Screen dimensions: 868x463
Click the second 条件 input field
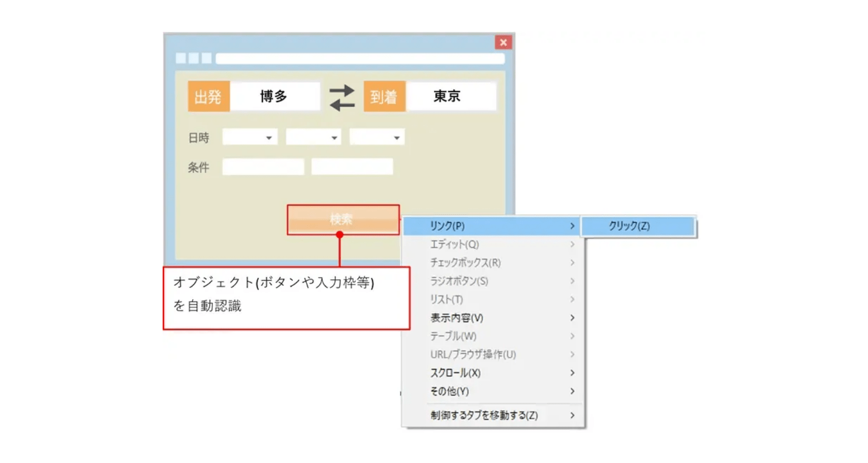[352, 167]
